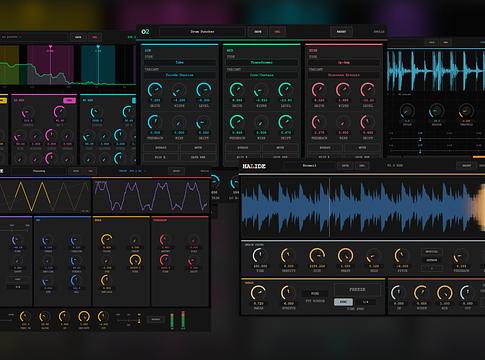Click the cyan Low band Level knob

[204, 90]
